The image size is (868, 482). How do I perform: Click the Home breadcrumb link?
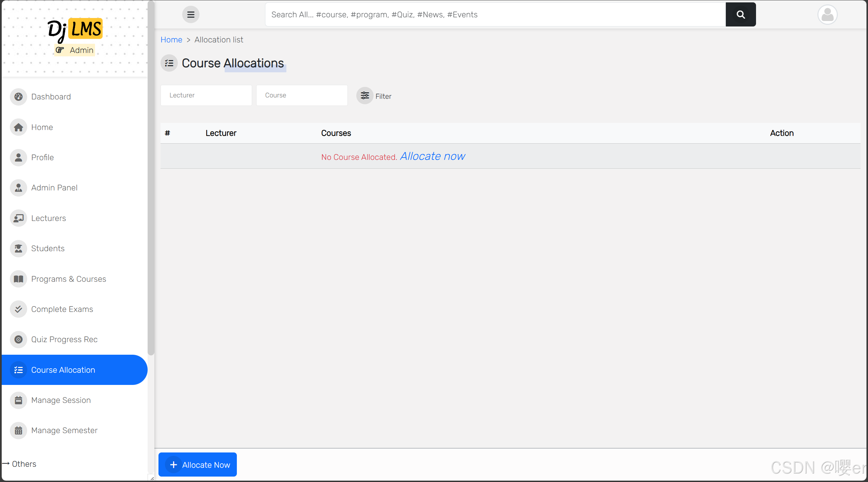pos(171,40)
